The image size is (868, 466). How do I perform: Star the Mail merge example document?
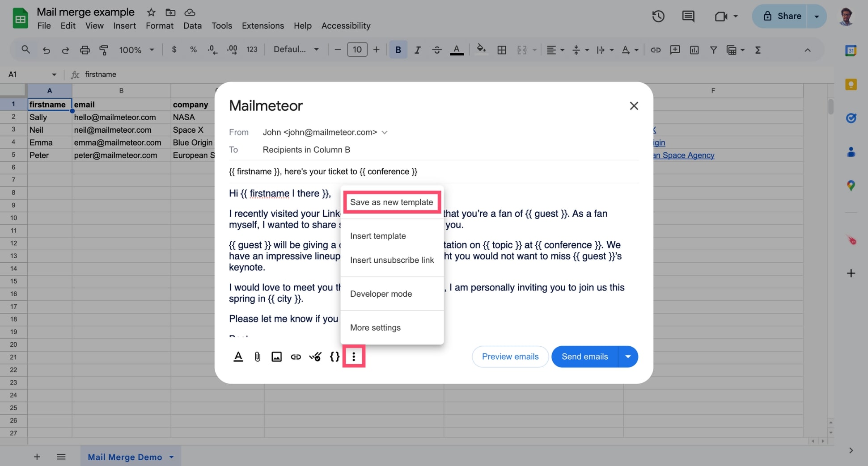[x=151, y=12]
